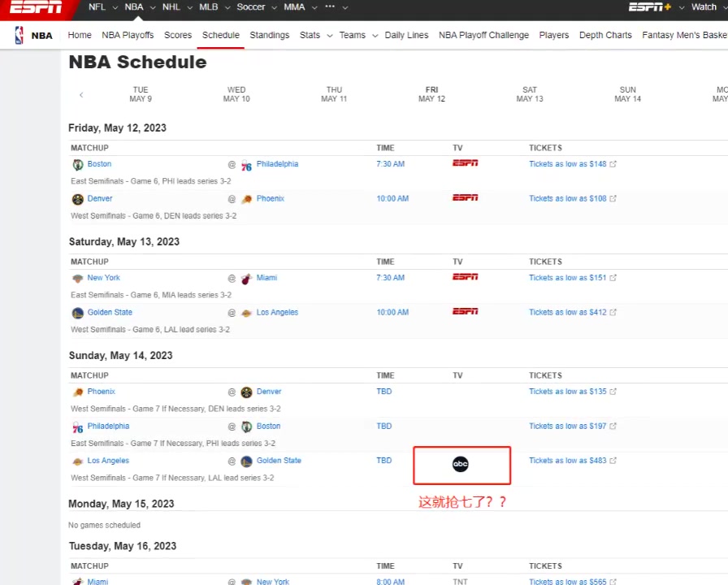
Task: Select THU MAY 11 in date strip
Action: [334, 94]
